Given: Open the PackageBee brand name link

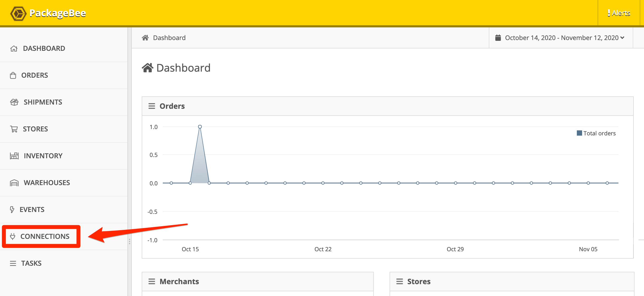Looking at the screenshot, I should 58,13.
